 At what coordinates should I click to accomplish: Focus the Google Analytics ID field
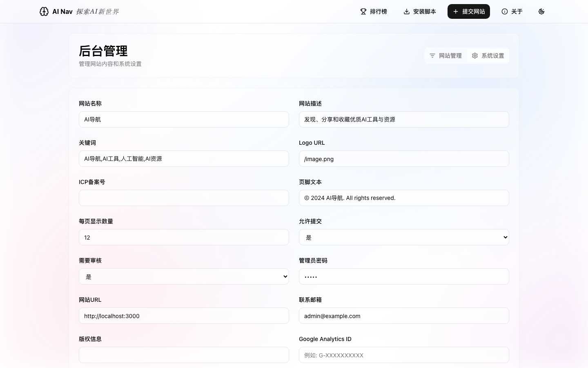click(404, 355)
